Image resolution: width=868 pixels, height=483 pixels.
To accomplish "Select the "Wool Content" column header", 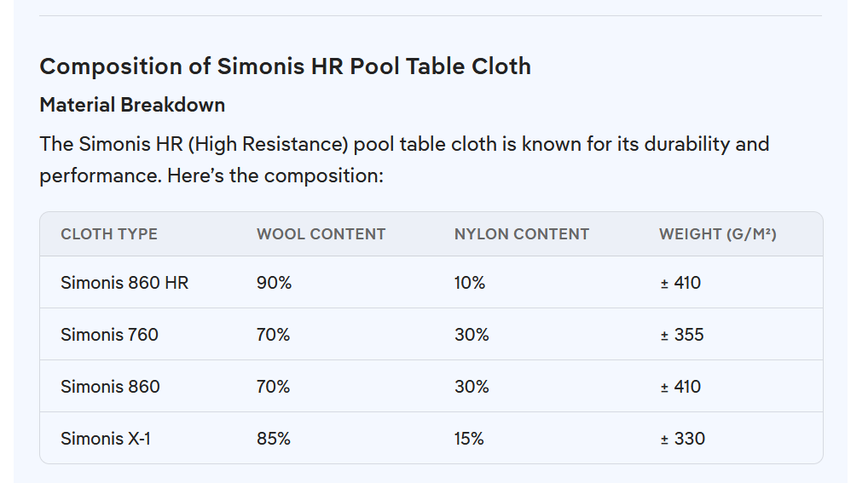I will tap(321, 234).
